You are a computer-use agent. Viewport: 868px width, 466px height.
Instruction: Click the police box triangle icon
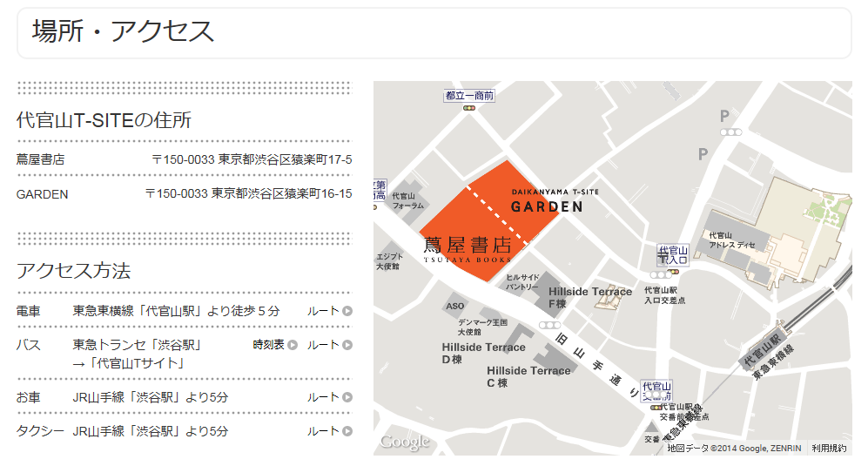651,427
